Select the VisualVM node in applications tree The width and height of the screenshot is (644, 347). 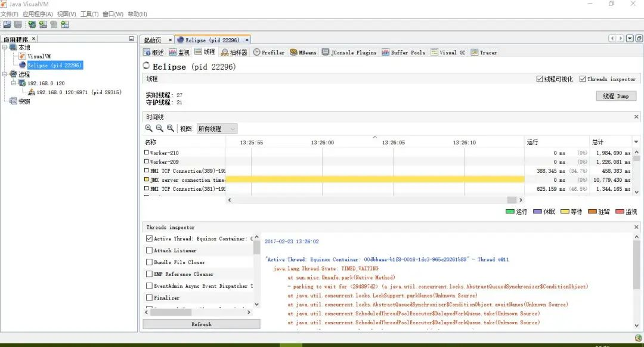(39, 56)
